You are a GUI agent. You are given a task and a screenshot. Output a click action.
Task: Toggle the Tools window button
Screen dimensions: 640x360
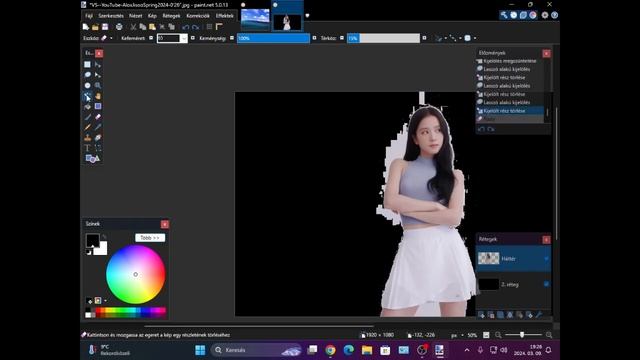[x=504, y=15]
